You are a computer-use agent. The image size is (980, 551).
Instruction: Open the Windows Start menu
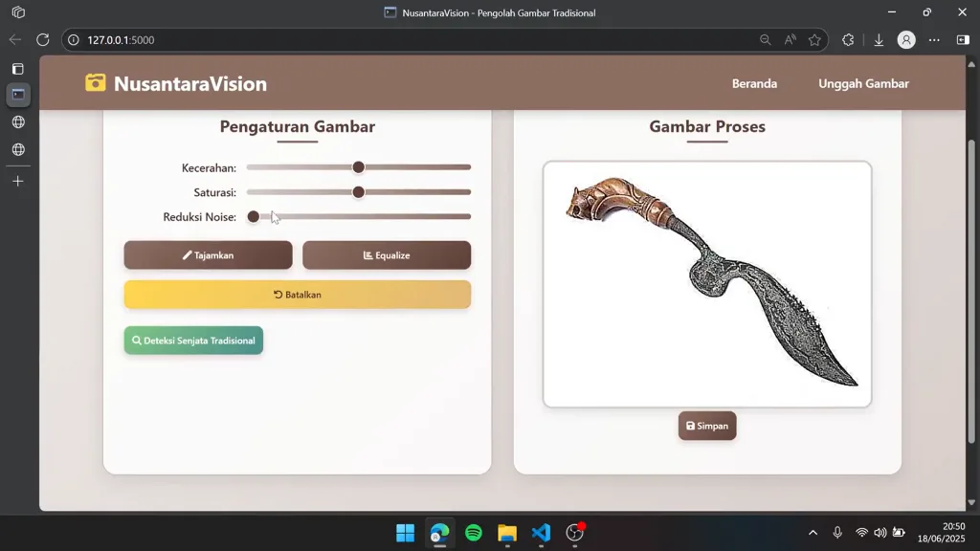pyautogui.click(x=406, y=533)
